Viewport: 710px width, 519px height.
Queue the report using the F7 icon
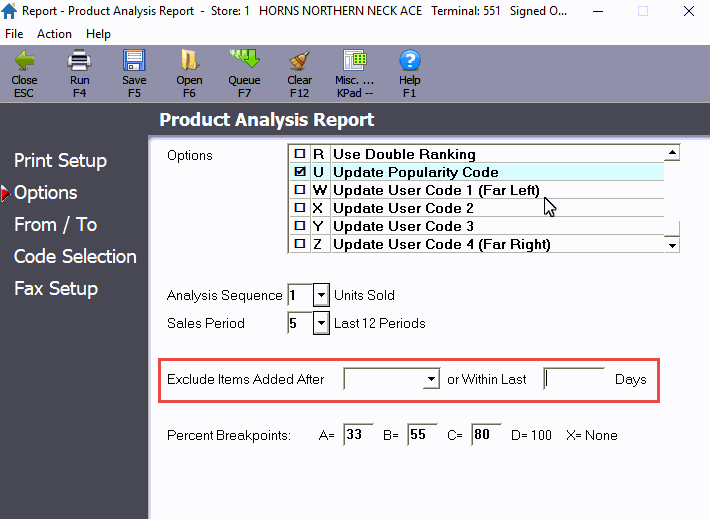tap(245, 59)
